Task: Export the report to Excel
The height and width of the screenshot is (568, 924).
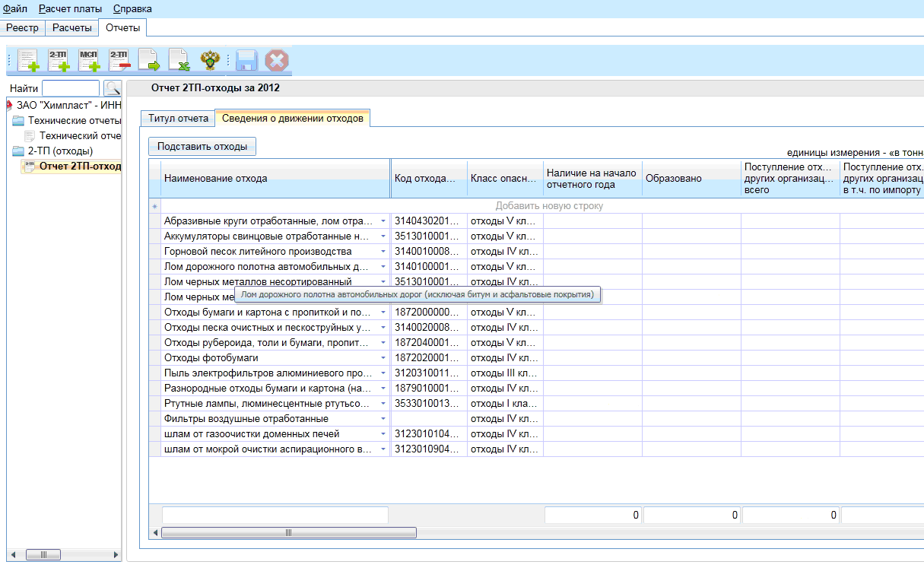Action: click(179, 60)
